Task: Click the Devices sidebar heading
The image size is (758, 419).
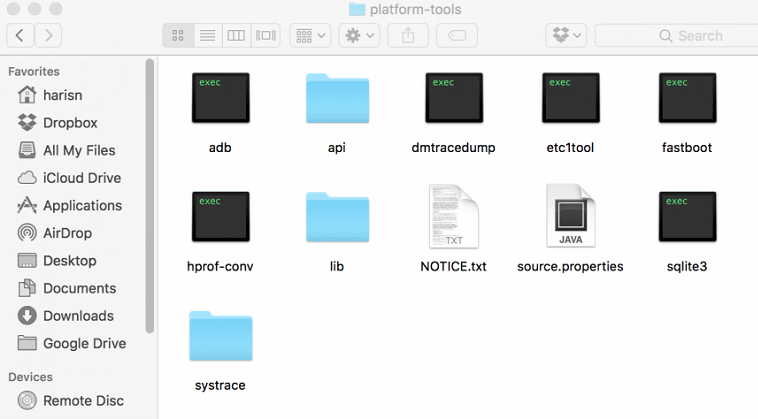Action: coord(30,377)
